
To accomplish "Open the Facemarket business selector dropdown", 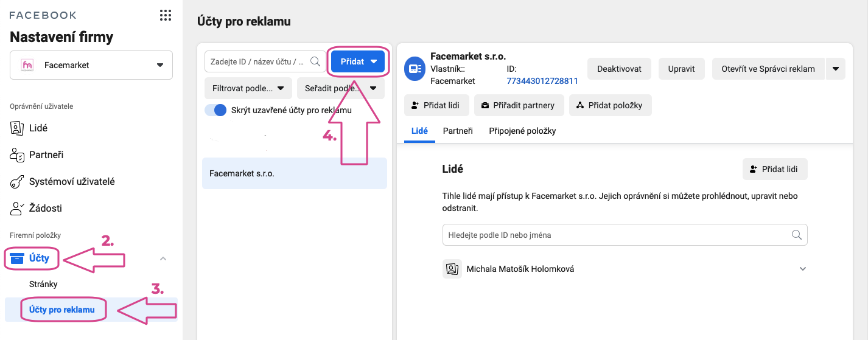I will tap(91, 65).
